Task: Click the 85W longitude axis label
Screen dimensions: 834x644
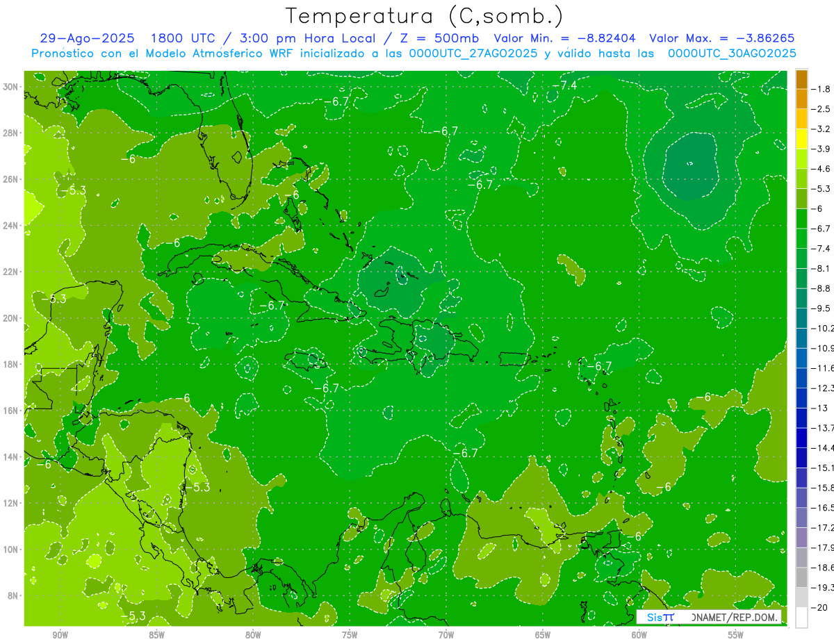Action: tap(156, 635)
